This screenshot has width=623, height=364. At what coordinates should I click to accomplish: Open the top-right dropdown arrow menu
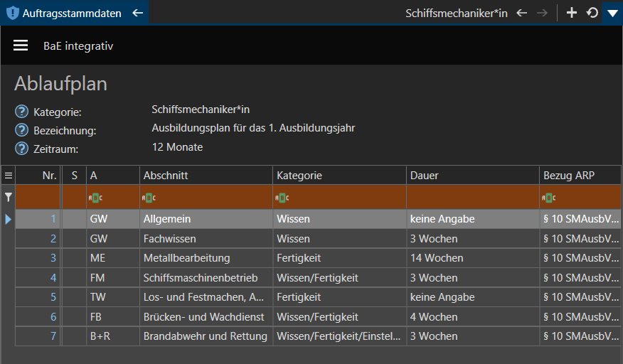pos(612,13)
